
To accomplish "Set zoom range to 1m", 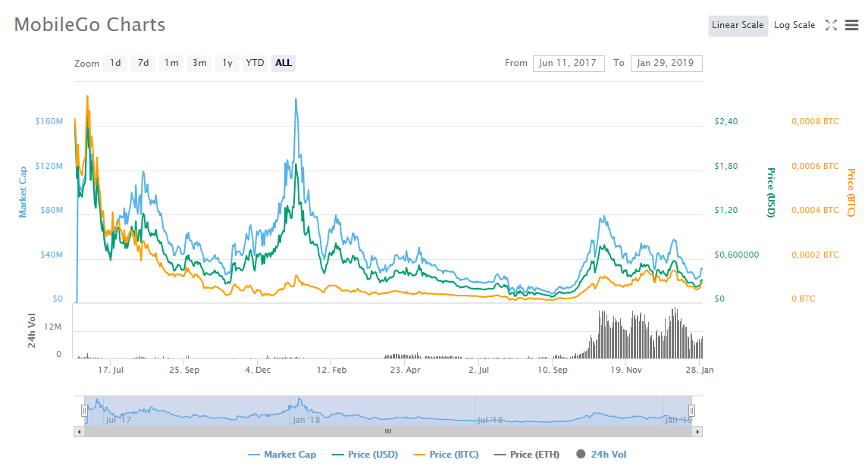I will click(x=171, y=63).
